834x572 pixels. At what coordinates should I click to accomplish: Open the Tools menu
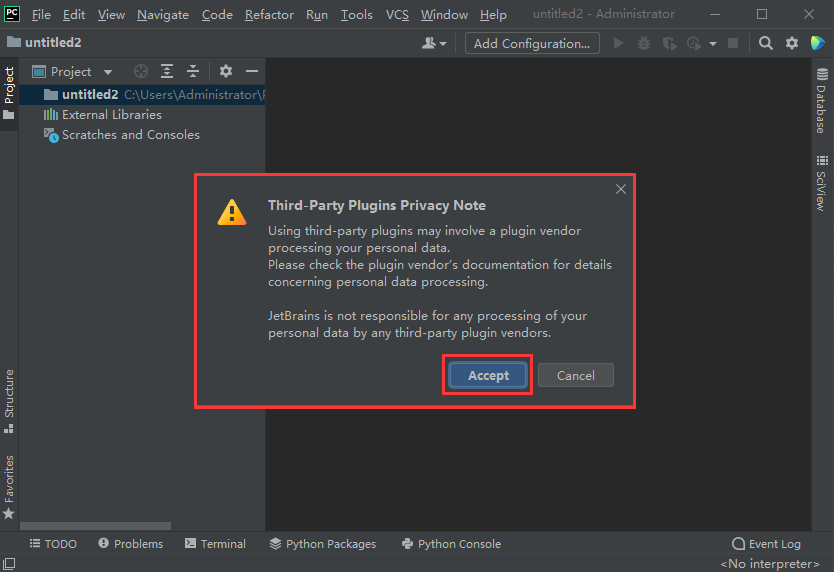pos(356,14)
